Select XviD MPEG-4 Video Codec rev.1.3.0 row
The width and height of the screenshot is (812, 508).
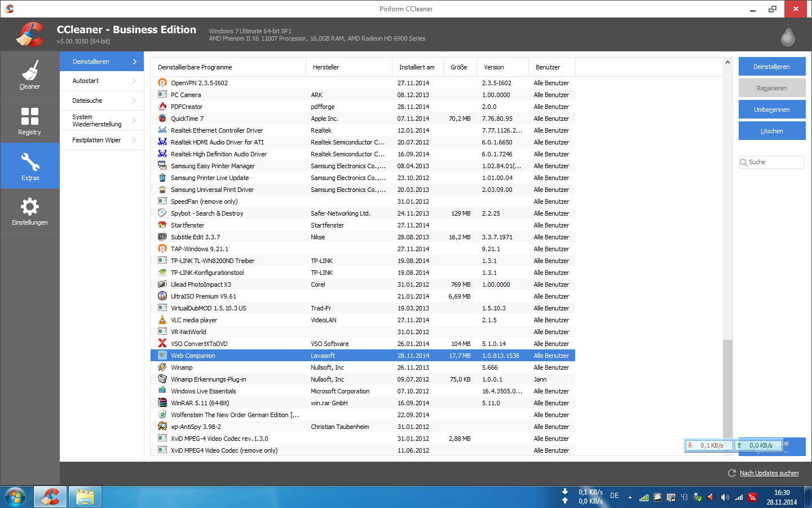[x=363, y=439]
